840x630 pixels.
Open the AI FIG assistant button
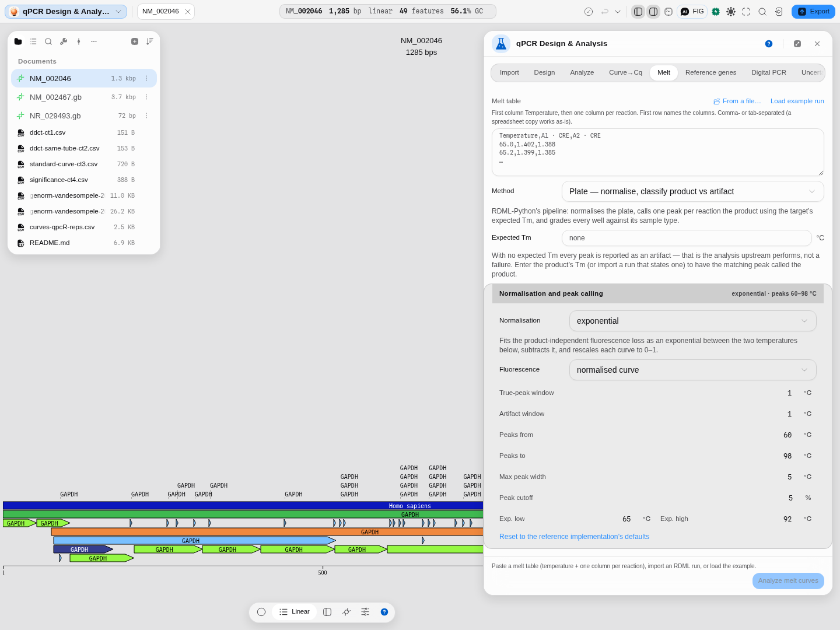(x=692, y=12)
